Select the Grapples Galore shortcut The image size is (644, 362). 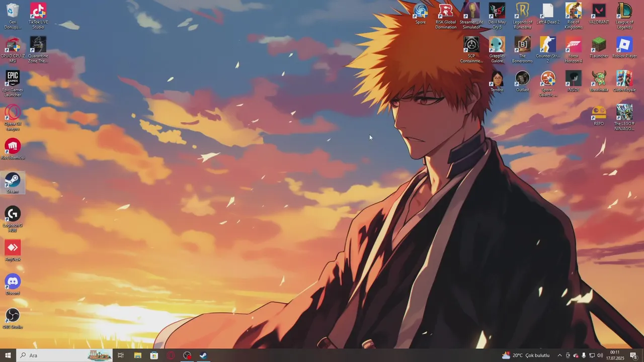click(497, 50)
